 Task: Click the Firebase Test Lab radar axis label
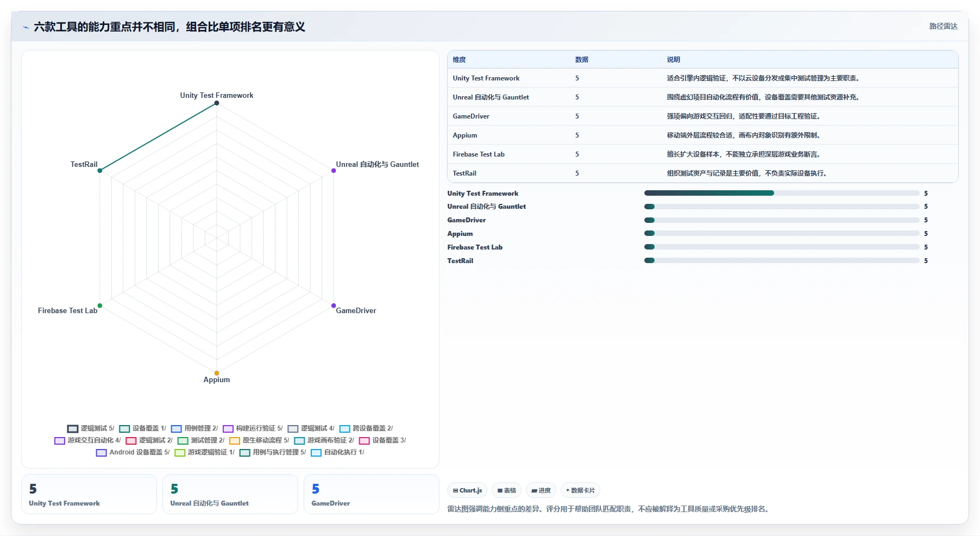point(67,310)
